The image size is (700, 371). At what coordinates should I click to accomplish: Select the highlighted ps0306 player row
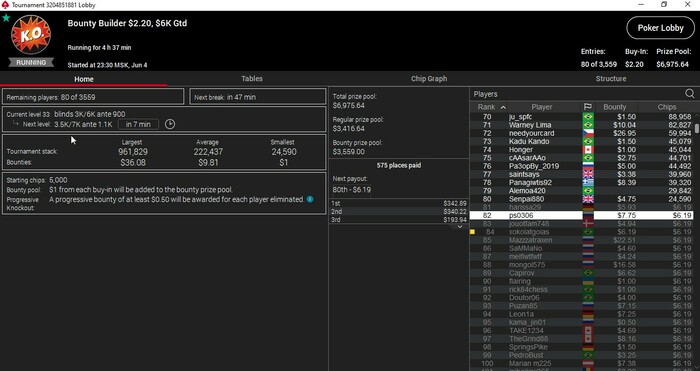tap(582, 215)
